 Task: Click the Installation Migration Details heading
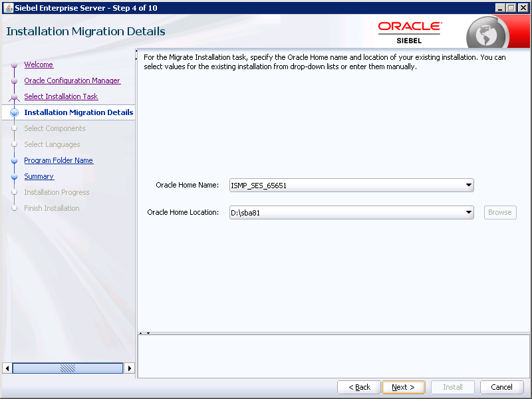click(86, 31)
